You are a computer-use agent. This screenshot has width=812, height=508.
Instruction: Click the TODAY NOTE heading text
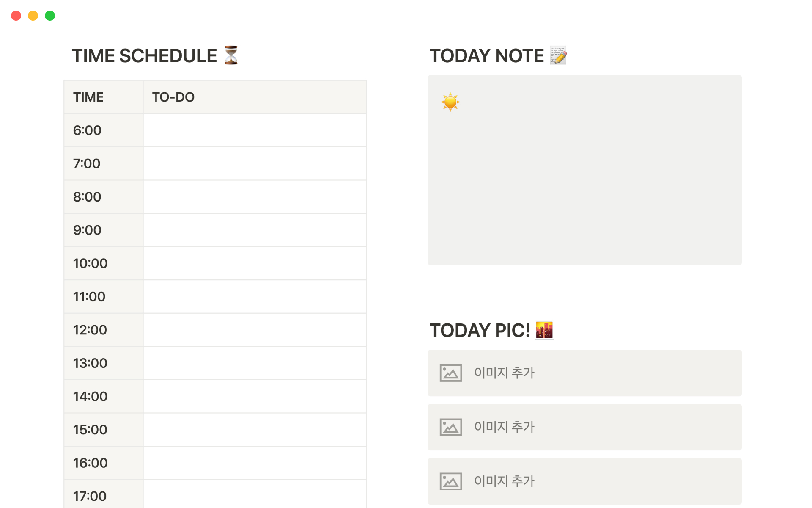pos(487,56)
